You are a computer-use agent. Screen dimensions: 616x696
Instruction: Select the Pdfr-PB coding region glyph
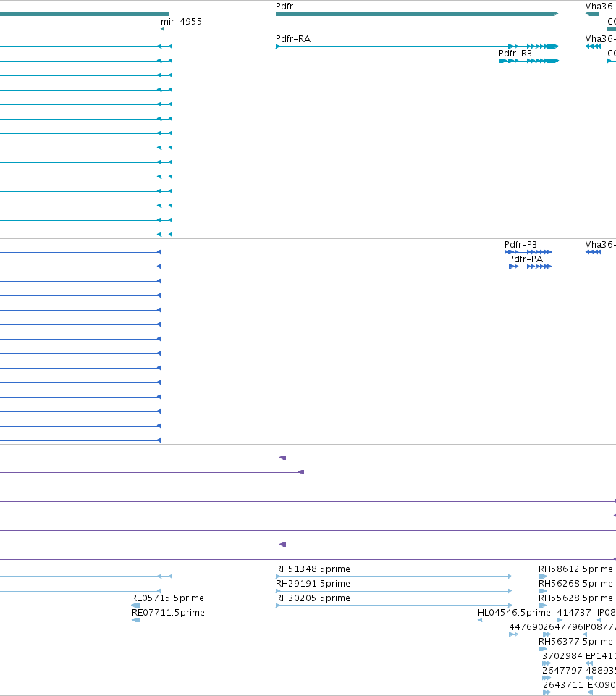coord(528,252)
